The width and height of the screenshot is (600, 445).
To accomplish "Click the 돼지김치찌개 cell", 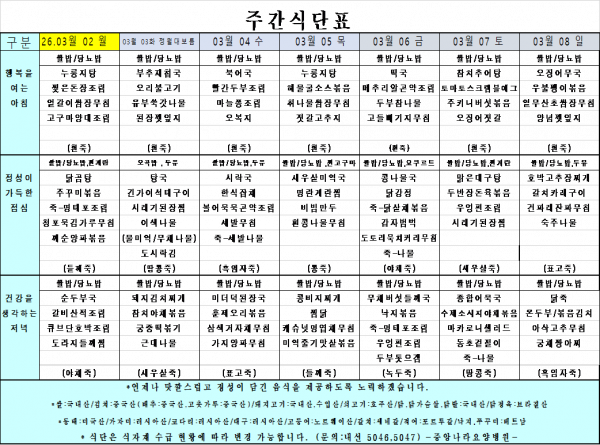I will [158, 298].
